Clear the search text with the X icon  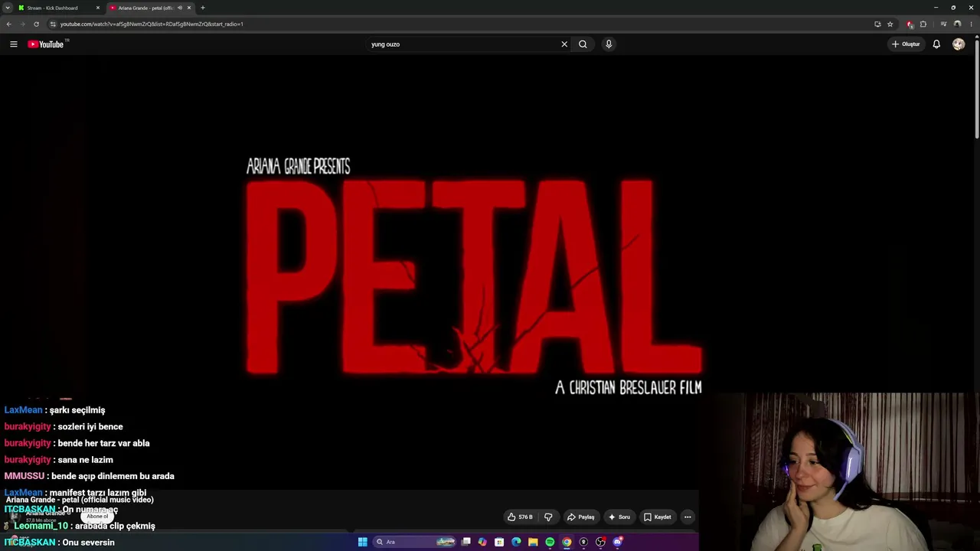tap(564, 44)
